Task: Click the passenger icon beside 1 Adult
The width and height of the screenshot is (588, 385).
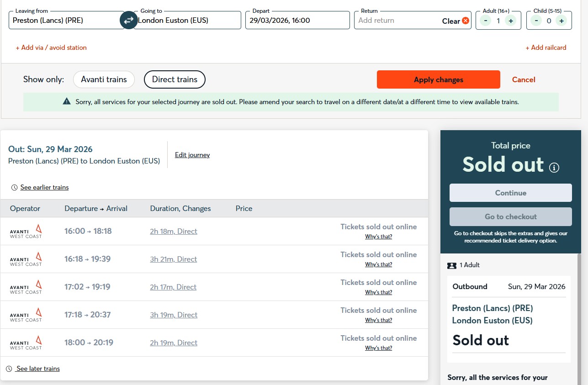Action: (452, 265)
